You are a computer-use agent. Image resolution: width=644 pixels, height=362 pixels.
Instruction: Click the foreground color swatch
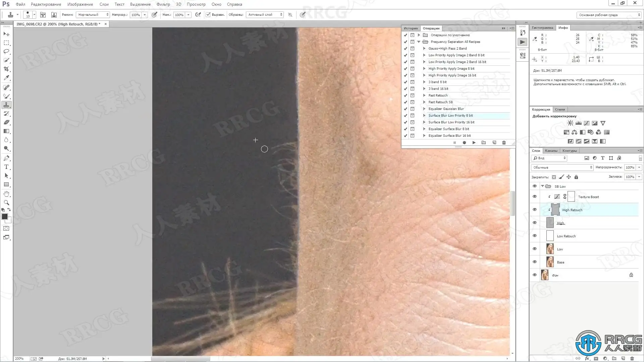coord(5,217)
